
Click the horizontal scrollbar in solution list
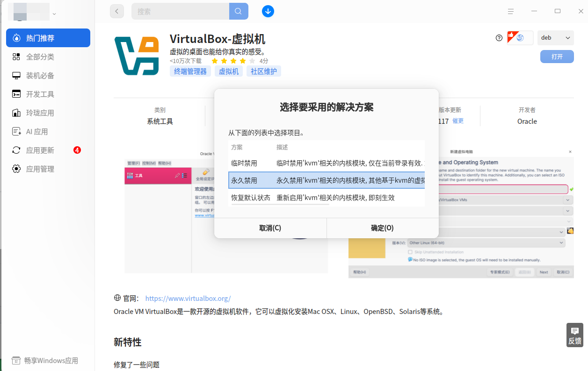point(279,204)
